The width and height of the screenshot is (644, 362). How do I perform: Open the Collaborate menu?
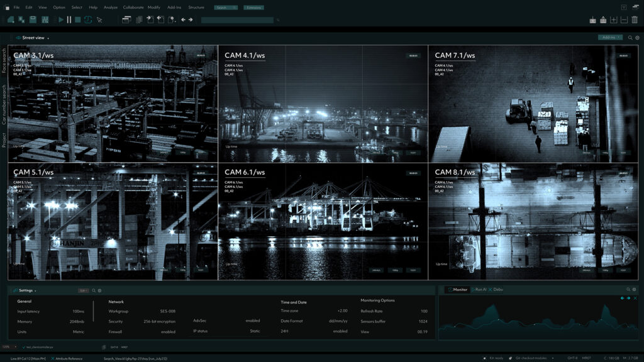[133, 8]
